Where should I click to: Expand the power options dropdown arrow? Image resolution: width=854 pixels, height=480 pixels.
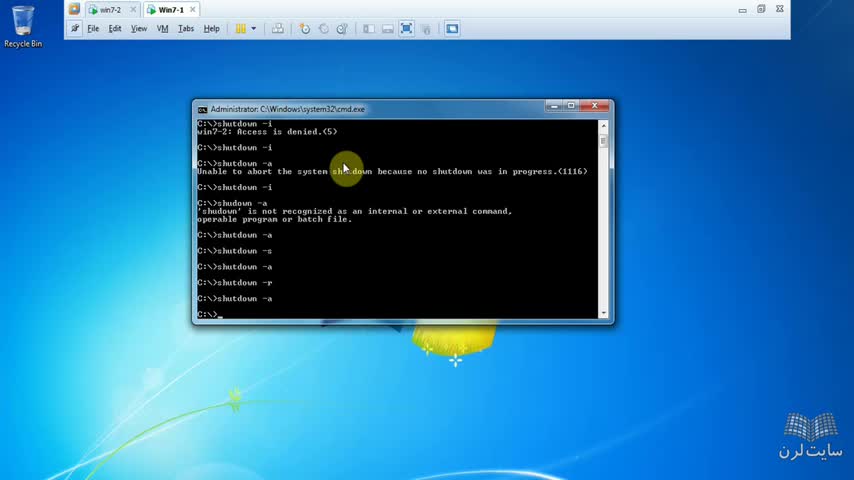tap(253, 29)
